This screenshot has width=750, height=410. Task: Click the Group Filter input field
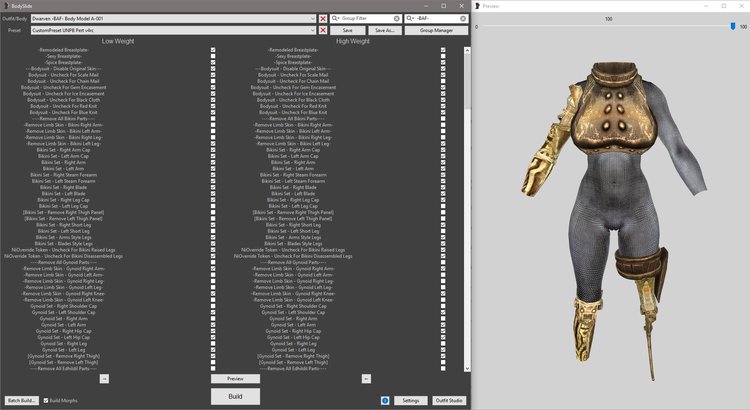coord(367,18)
